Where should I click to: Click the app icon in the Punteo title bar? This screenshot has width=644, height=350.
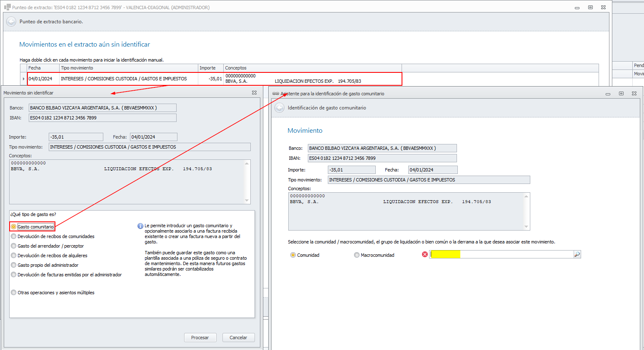(7, 7)
